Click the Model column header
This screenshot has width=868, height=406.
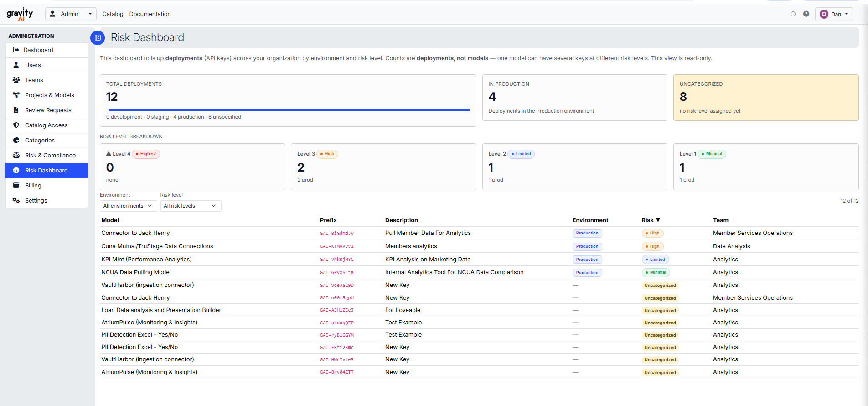pos(110,220)
